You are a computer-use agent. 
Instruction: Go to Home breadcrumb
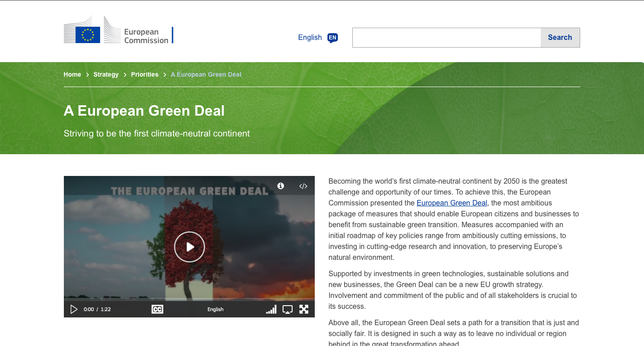[72, 74]
